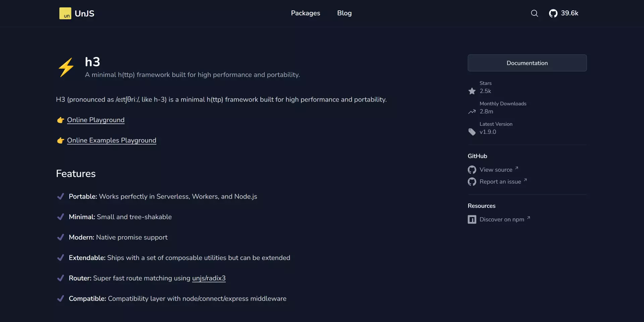The height and width of the screenshot is (322, 644).
Task: Open the Packages menu item
Action: pyautogui.click(x=305, y=13)
